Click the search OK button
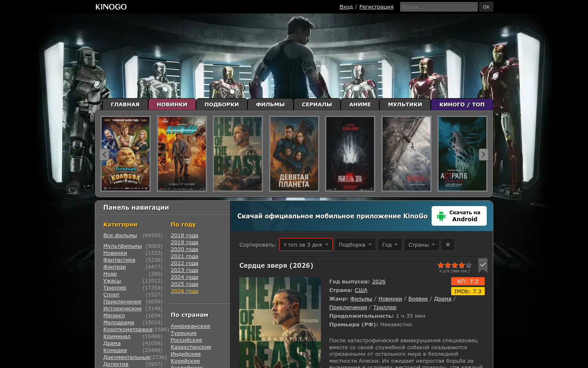The width and height of the screenshot is (588, 368). (486, 7)
